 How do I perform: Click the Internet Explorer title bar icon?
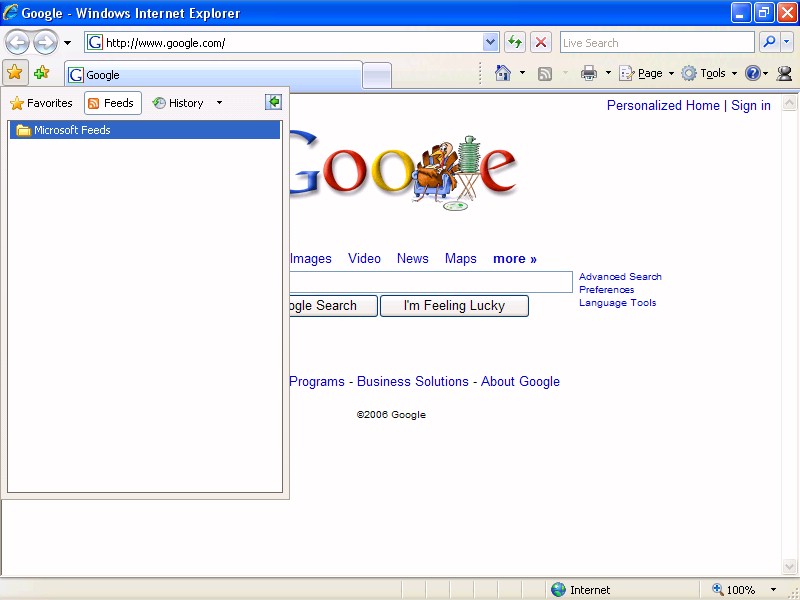pyautogui.click(x=10, y=12)
